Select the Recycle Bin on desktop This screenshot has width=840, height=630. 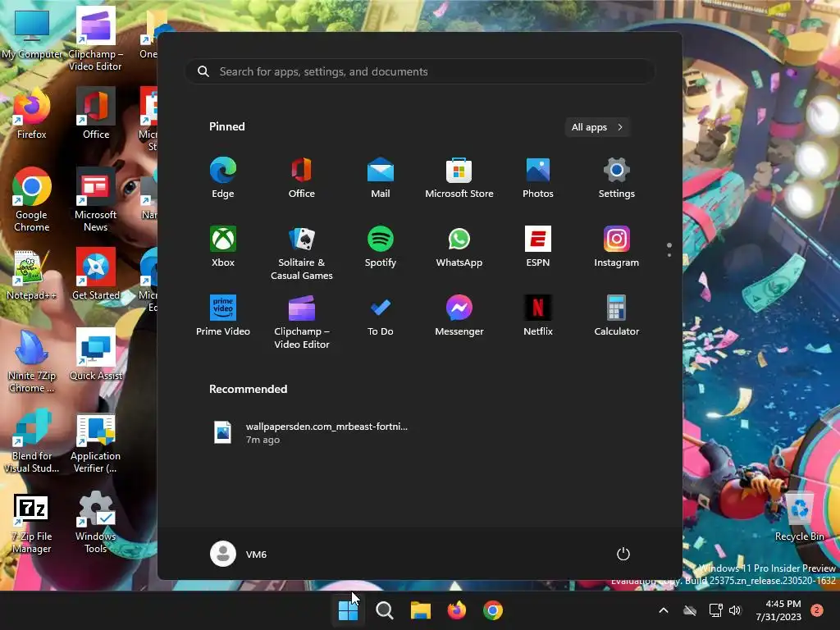click(x=799, y=518)
